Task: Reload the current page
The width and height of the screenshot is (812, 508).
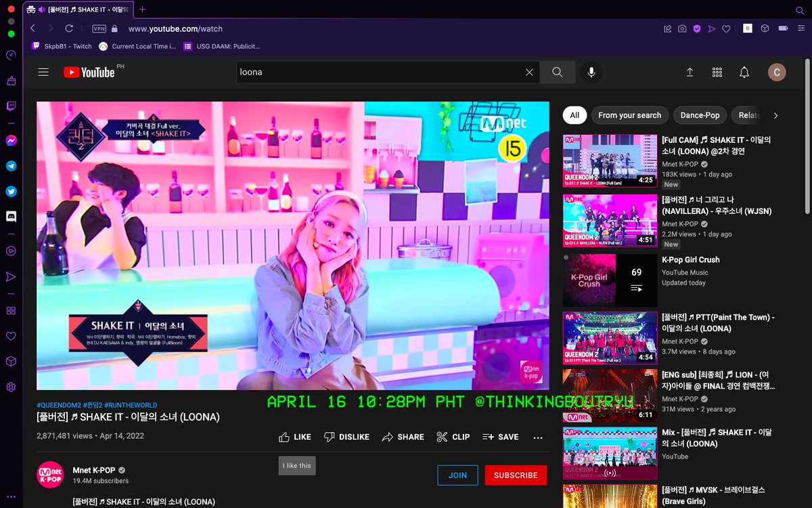Action: coord(69,28)
